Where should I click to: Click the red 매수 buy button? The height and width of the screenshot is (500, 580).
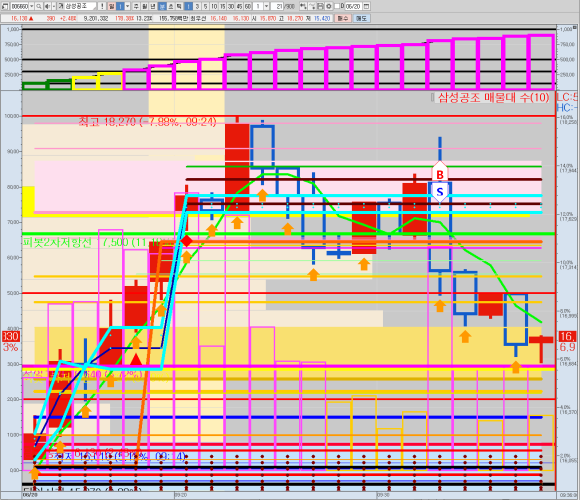tap(343, 18)
